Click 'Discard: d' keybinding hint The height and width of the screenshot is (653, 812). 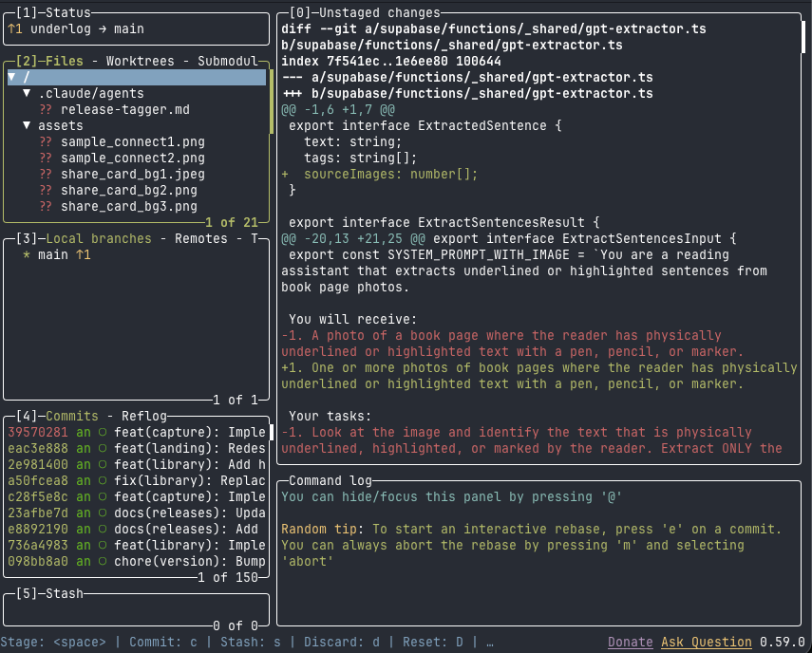(x=342, y=643)
